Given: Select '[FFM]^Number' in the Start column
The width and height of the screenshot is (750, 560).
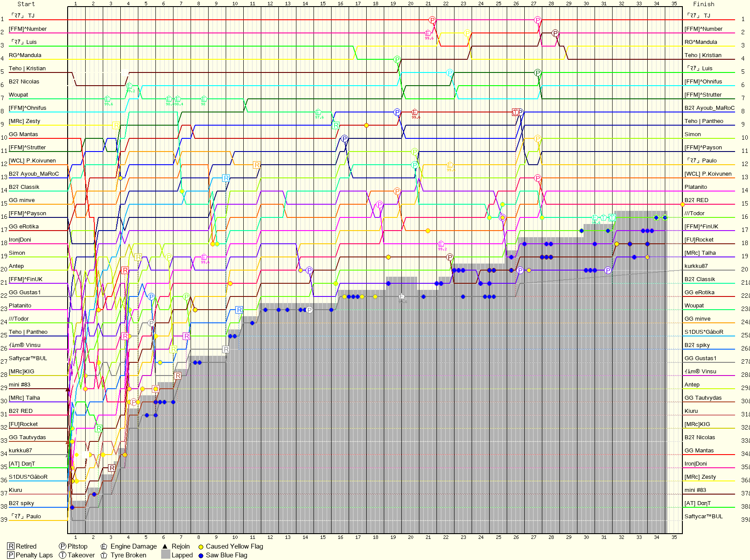Looking at the screenshot, I should pos(28,29).
